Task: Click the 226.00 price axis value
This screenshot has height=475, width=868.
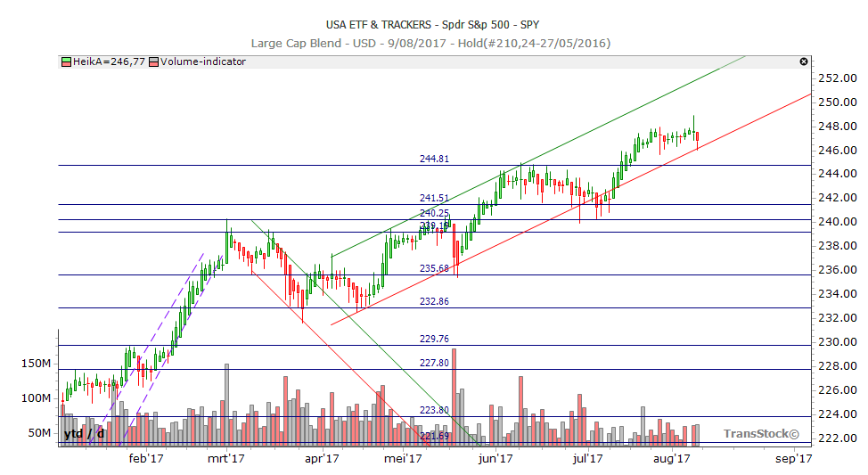Action: click(838, 390)
